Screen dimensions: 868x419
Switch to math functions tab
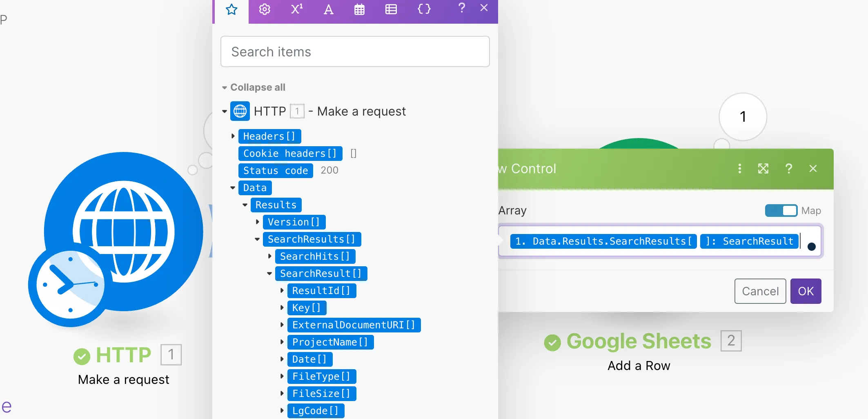(x=296, y=9)
